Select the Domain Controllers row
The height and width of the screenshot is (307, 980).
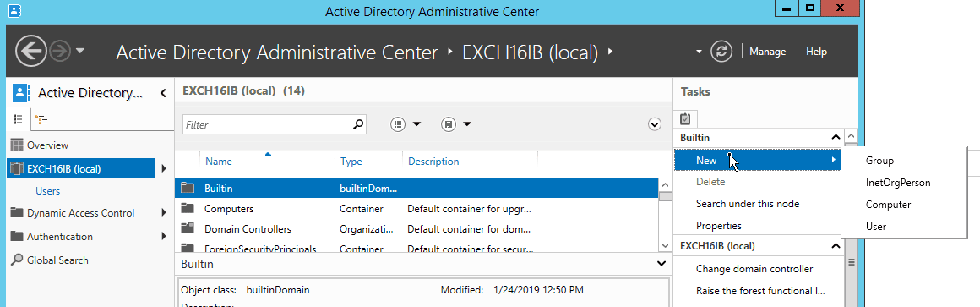[416, 229]
